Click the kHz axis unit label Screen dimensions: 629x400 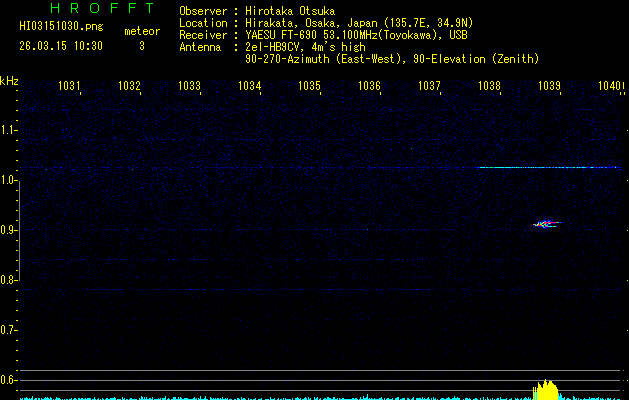click(x=9, y=81)
